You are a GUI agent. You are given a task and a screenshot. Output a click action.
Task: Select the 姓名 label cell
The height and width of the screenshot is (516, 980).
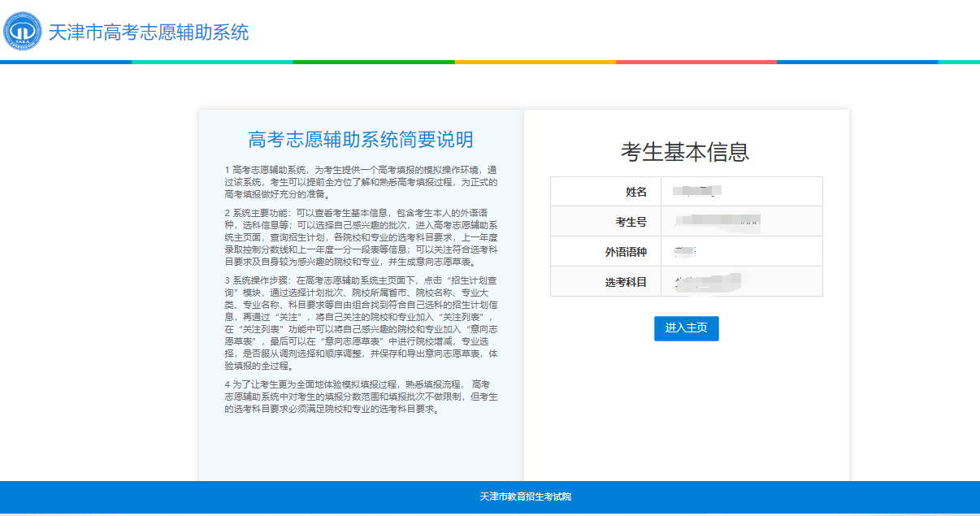click(606, 192)
